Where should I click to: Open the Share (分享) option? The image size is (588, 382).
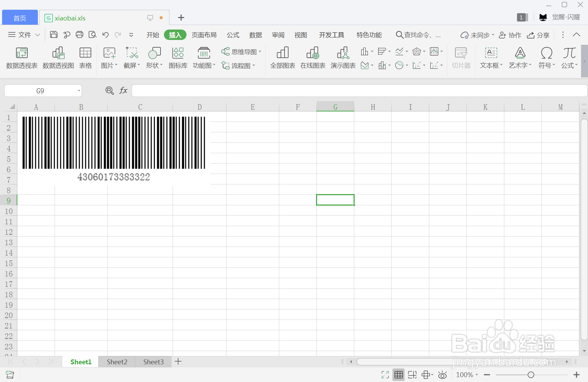[x=538, y=35]
